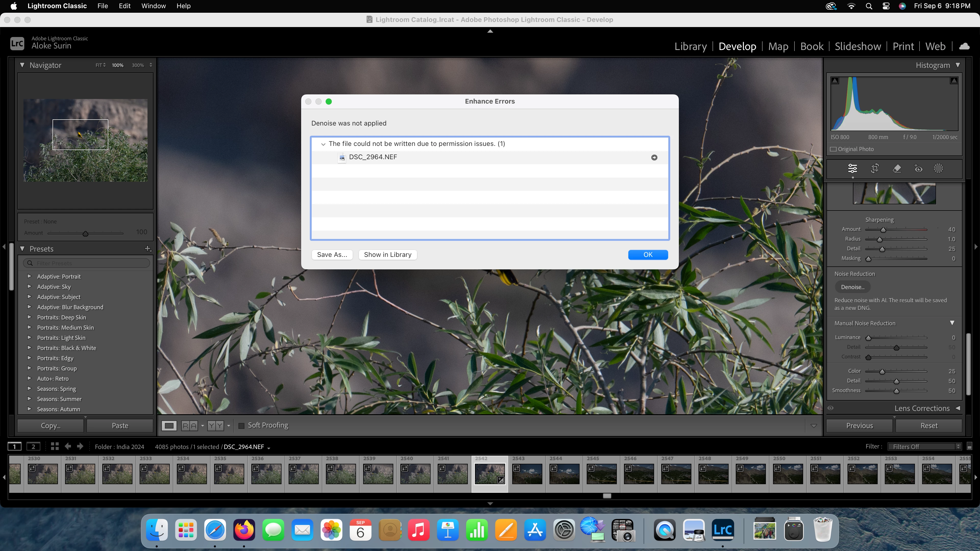Open the Edit menu
This screenshot has height=551, width=980.
124,6
